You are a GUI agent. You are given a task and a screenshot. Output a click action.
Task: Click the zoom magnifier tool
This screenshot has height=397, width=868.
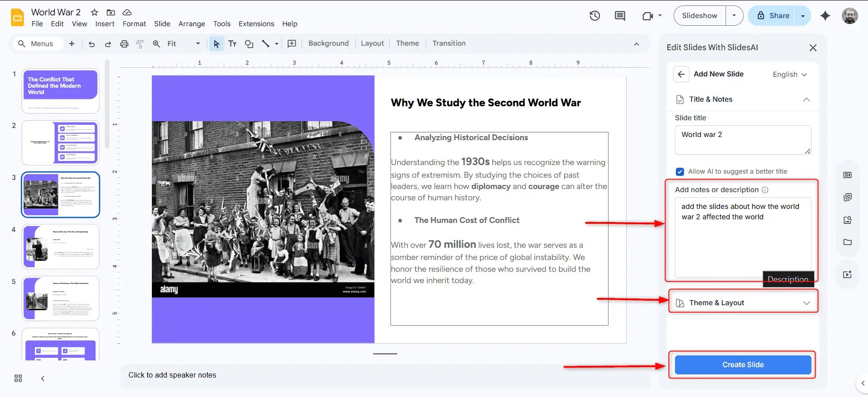click(156, 44)
